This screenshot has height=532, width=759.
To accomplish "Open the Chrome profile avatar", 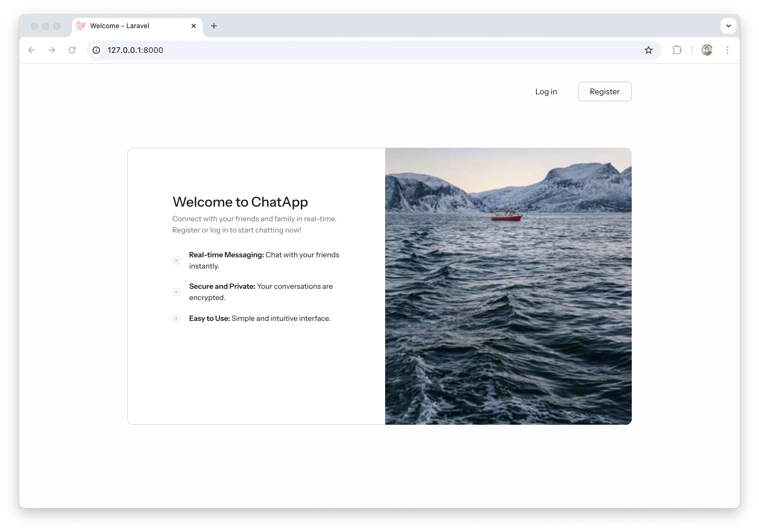I will [x=707, y=50].
